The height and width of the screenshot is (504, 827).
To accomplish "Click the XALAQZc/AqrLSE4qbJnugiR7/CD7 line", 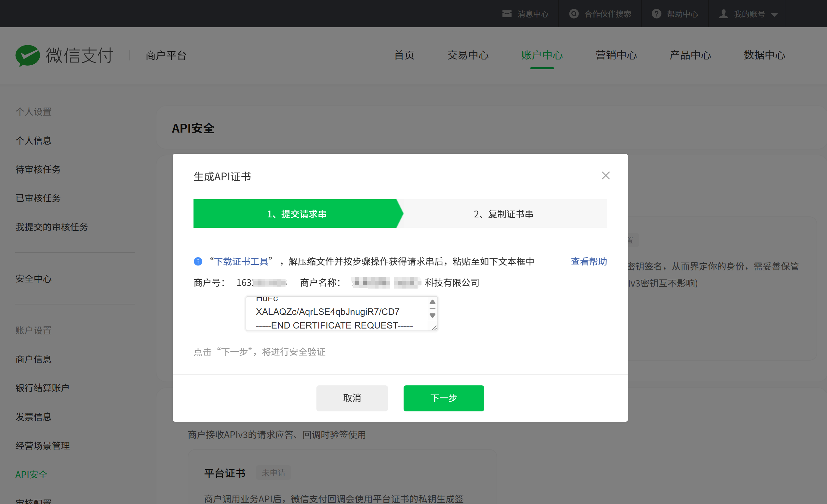I will point(327,312).
